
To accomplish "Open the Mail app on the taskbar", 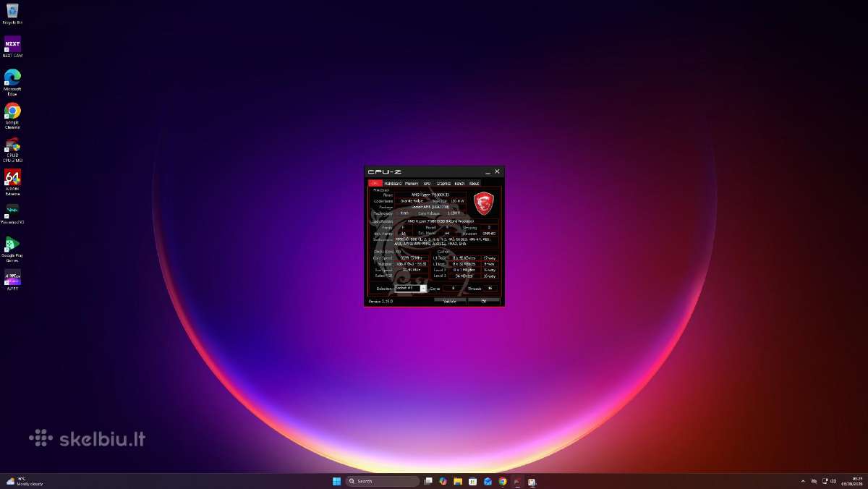I will point(488,481).
